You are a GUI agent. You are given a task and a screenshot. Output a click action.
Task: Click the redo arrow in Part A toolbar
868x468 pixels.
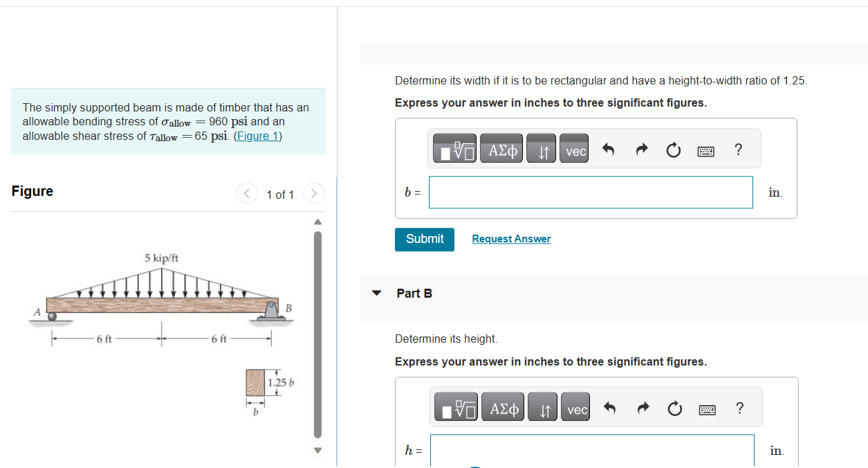coord(641,148)
